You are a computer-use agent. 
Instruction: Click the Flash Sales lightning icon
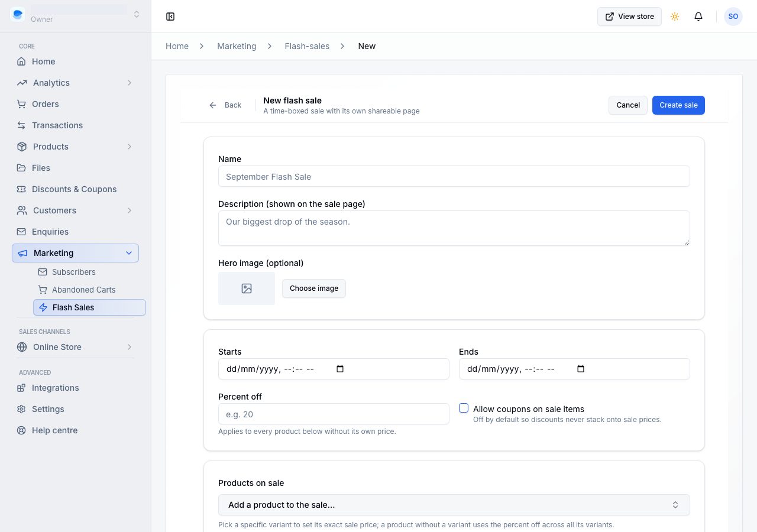[43, 307]
